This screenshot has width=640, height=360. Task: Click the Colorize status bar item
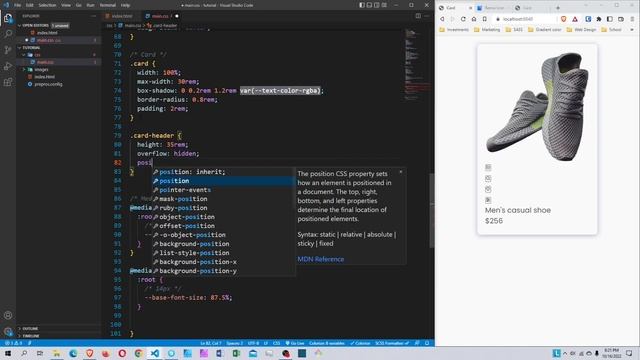pyautogui.click(x=360, y=343)
